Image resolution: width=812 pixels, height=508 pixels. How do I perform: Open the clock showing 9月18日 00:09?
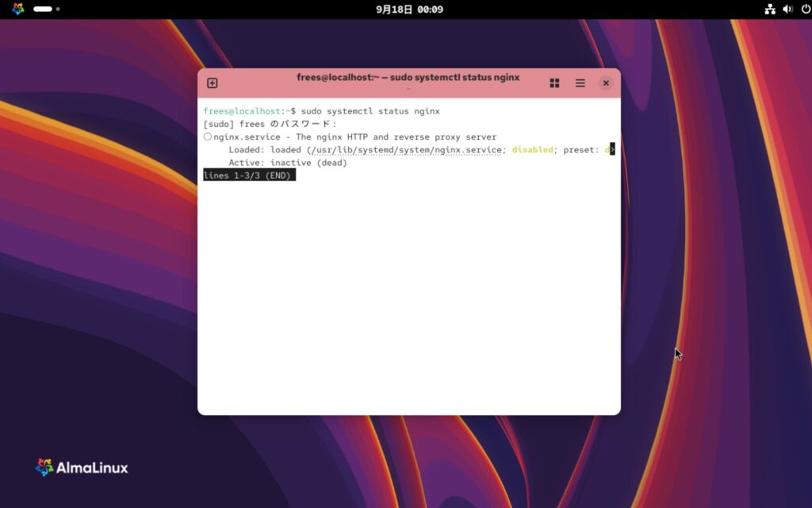tap(409, 10)
